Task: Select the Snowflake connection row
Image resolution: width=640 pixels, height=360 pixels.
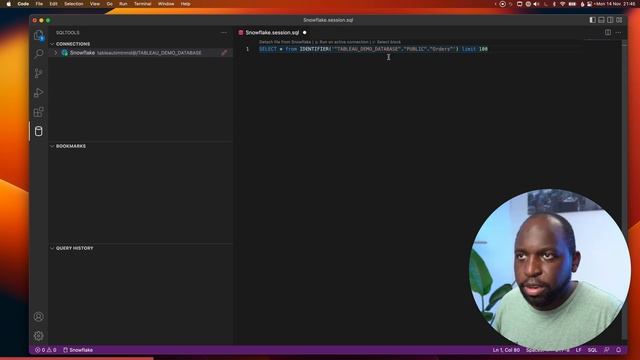Action: click(141, 53)
